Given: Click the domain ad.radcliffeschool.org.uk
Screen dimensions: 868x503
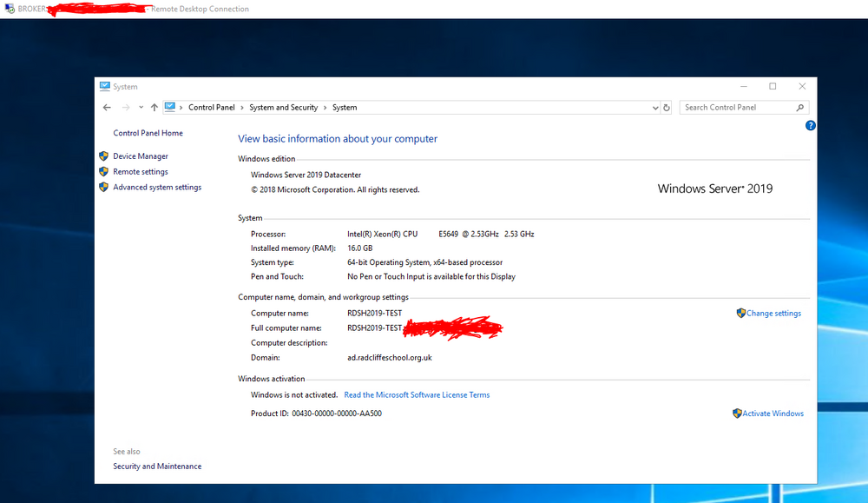Looking at the screenshot, I should click(390, 358).
